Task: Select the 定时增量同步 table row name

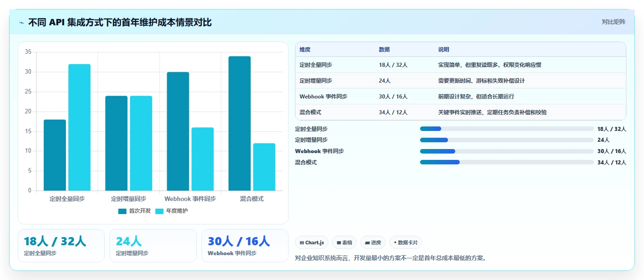Action: point(316,81)
